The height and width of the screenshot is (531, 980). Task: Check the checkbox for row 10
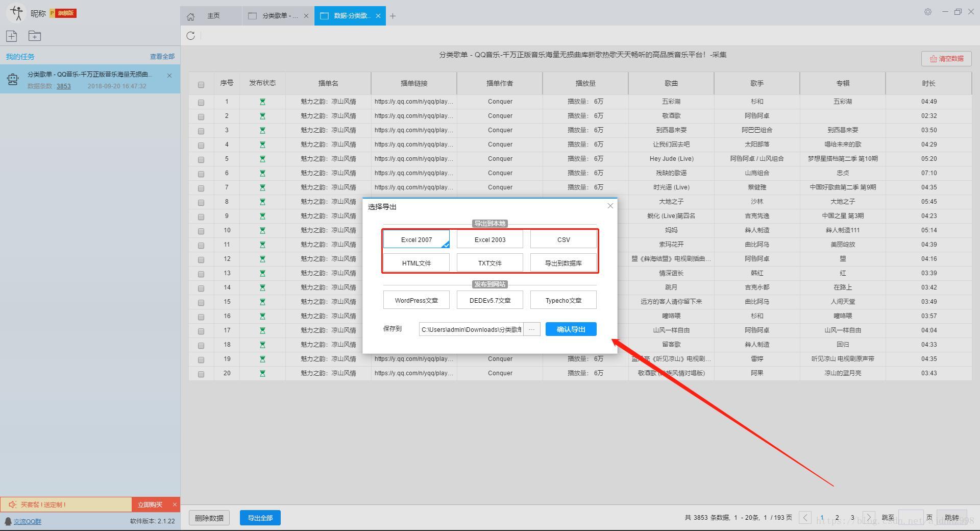201,231
